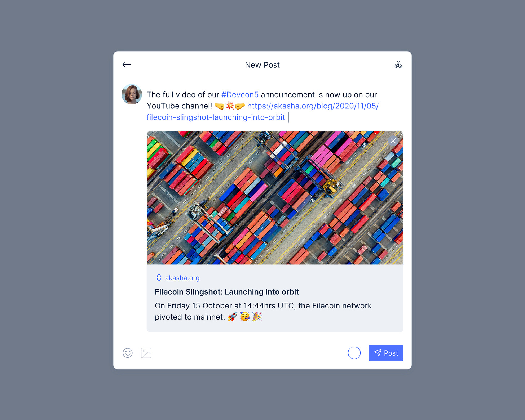525x420 pixels.
Task: Place cursor in the post text field
Action: click(x=262, y=106)
